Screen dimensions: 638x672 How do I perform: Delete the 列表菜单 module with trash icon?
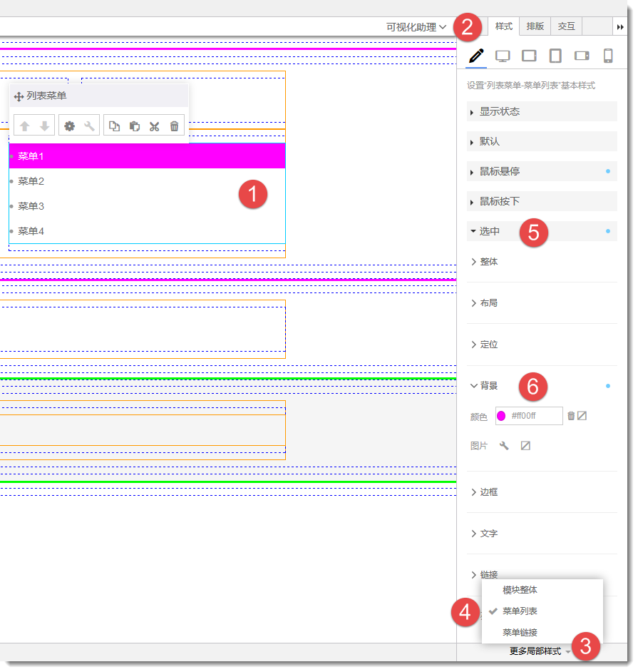[x=174, y=126]
